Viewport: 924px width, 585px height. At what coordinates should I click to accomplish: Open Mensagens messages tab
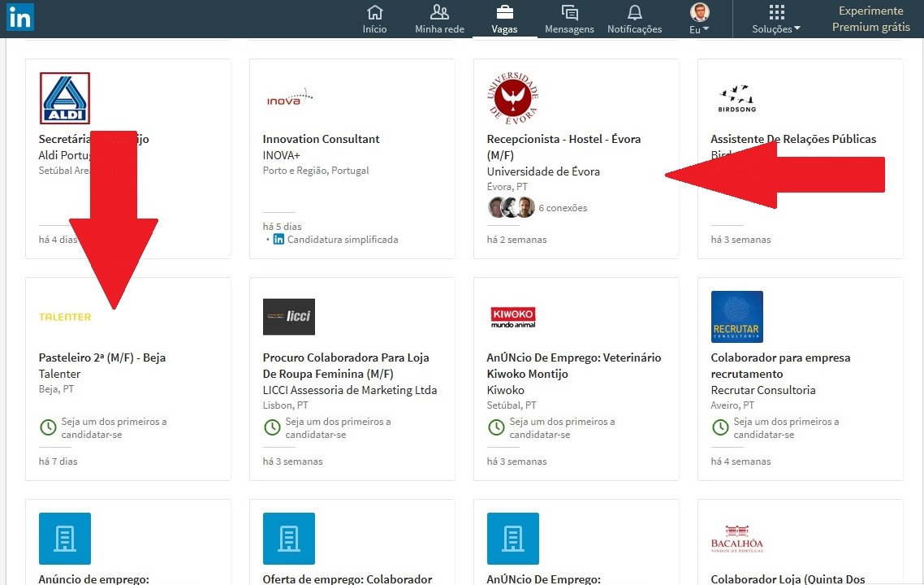click(x=569, y=19)
